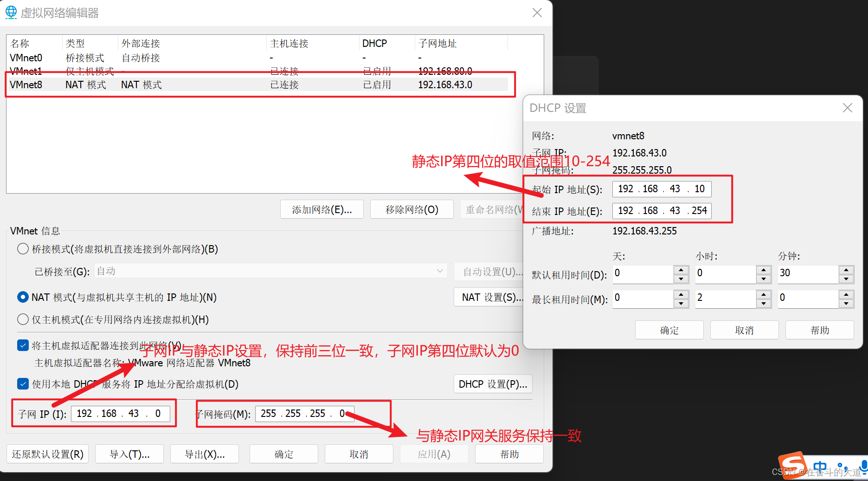This screenshot has height=481, width=868.
Task: Click the 名称 column header
Action: pyautogui.click(x=34, y=43)
